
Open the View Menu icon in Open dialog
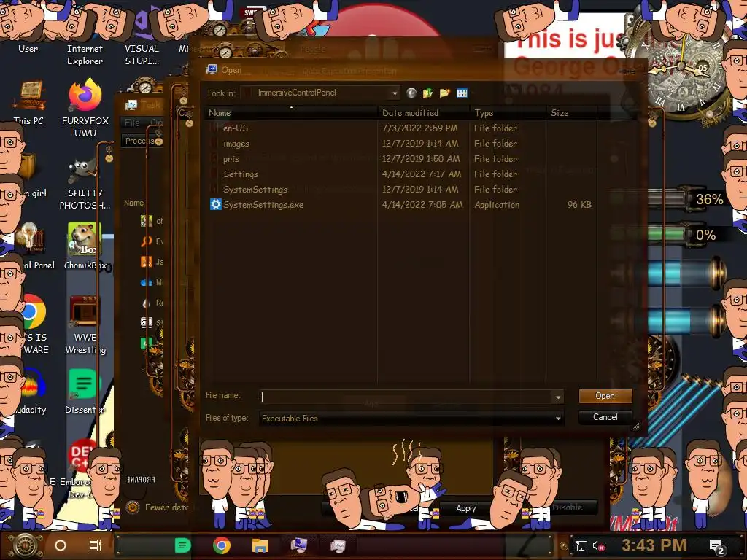(462, 93)
